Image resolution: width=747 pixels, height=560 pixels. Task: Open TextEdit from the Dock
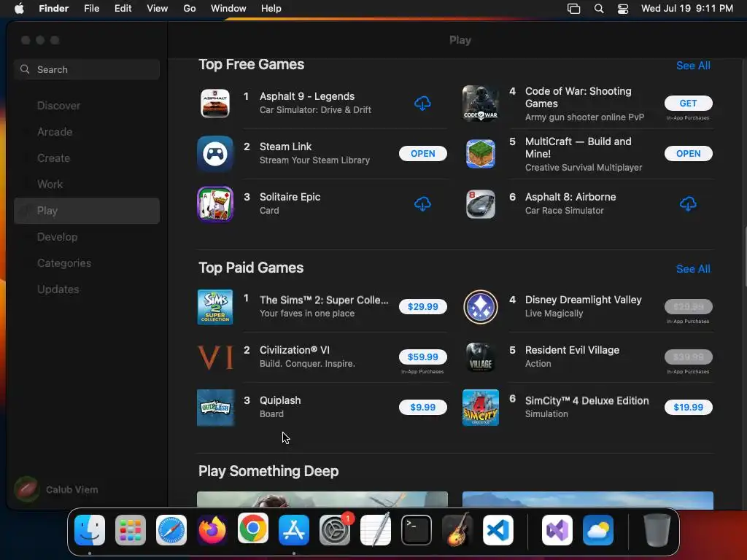376,530
